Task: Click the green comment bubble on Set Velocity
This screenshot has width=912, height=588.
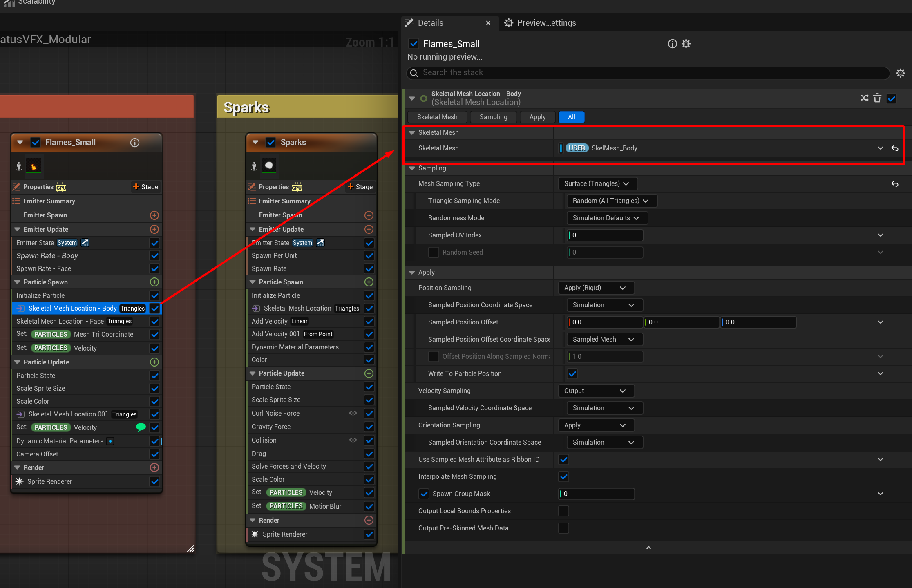Action: click(x=141, y=427)
